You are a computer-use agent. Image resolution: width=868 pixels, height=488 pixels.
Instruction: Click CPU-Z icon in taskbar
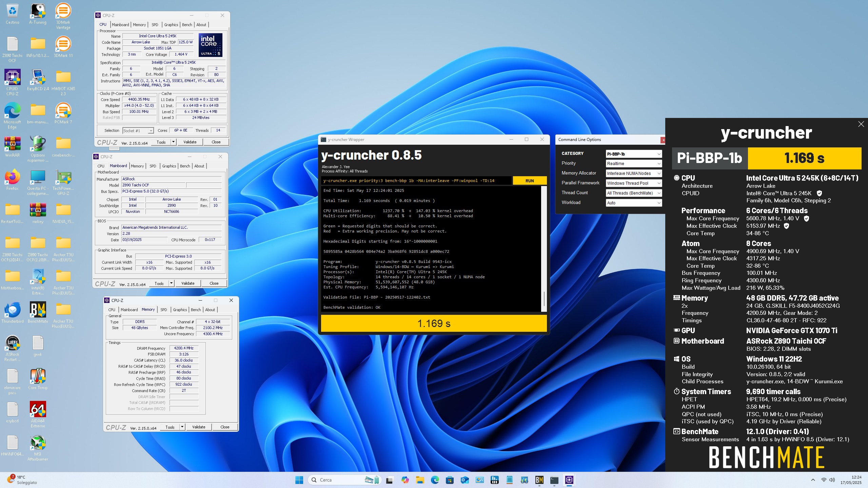point(569,480)
